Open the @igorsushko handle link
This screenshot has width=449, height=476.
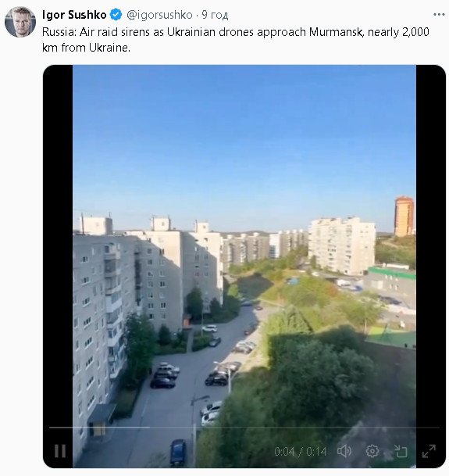click(159, 15)
